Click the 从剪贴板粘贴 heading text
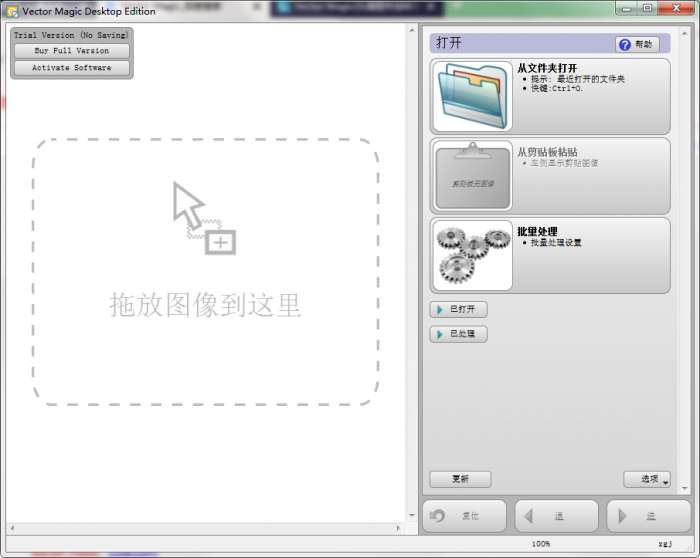This screenshot has height=558, width=700. pos(547,152)
